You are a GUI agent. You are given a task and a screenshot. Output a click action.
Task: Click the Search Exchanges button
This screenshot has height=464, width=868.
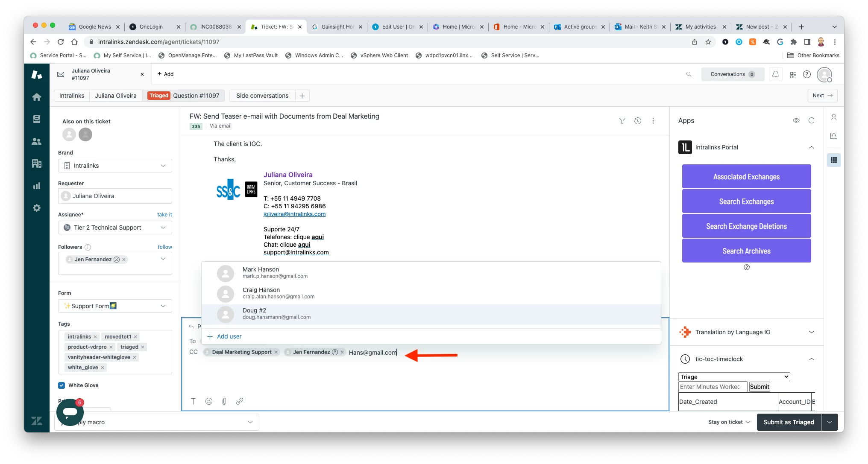(746, 201)
